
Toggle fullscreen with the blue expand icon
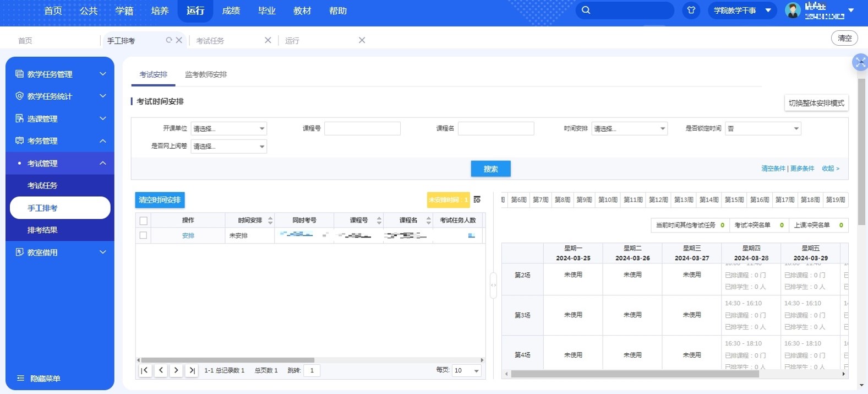point(860,62)
